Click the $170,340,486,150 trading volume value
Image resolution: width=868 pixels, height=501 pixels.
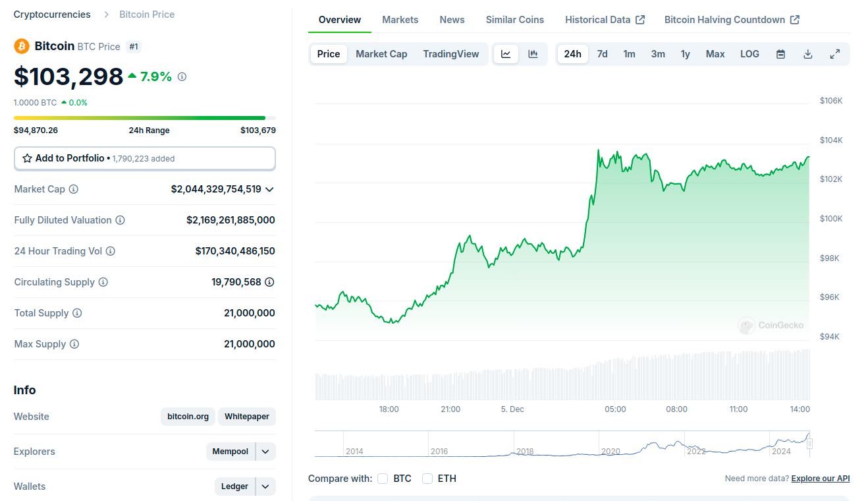click(x=235, y=251)
